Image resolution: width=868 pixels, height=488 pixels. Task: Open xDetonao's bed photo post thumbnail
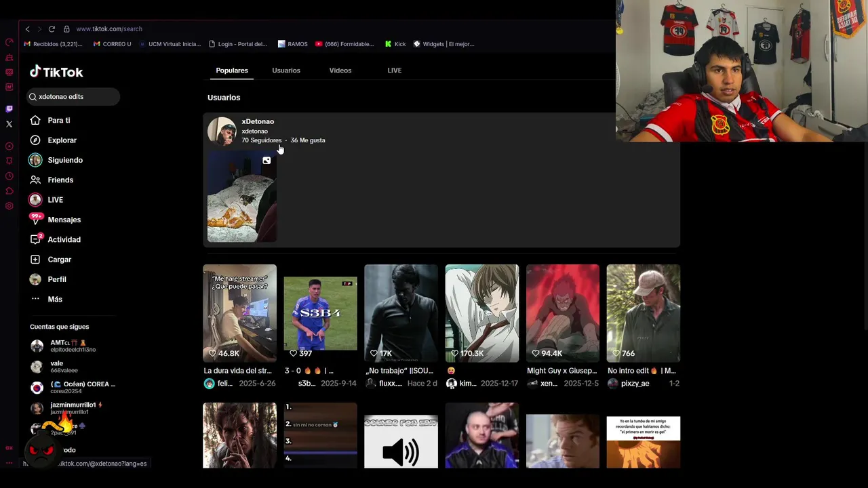[241, 197]
